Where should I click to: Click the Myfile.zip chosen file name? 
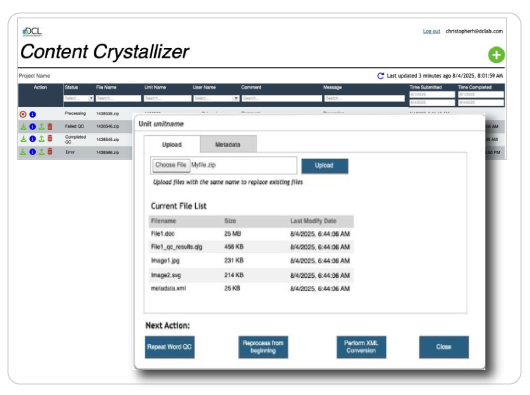coord(203,165)
